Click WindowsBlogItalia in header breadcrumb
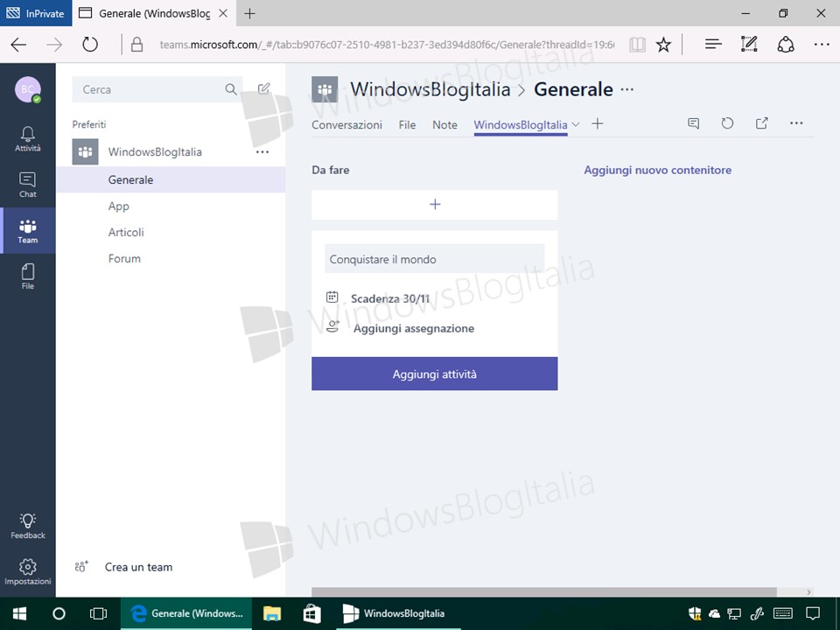This screenshot has width=840, height=630. (430, 89)
